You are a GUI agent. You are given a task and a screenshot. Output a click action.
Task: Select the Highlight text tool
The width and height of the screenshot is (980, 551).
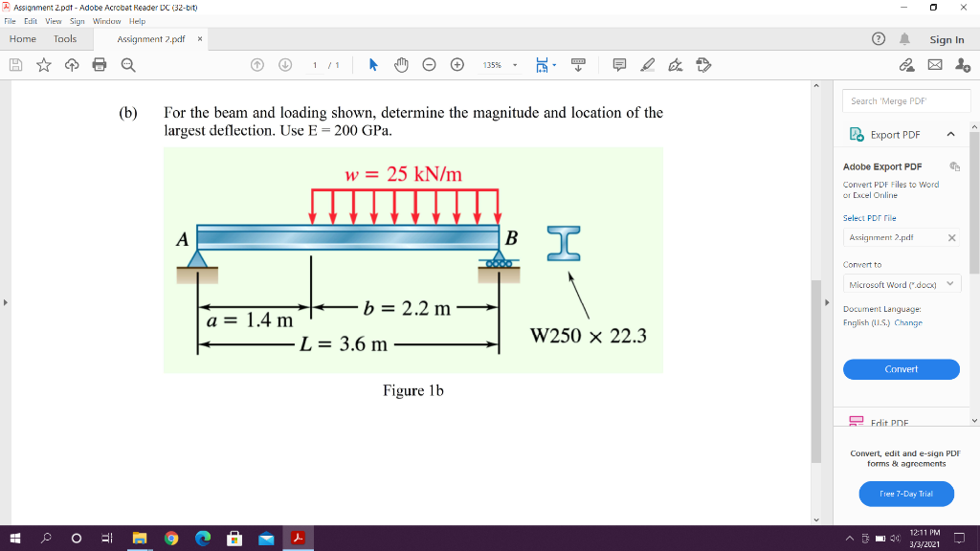(x=649, y=65)
